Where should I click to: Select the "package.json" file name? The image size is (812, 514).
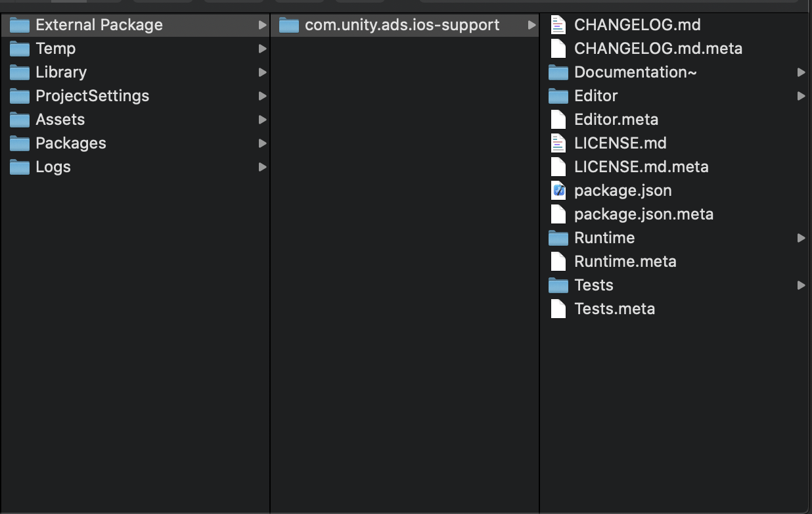pyautogui.click(x=623, y=191)
